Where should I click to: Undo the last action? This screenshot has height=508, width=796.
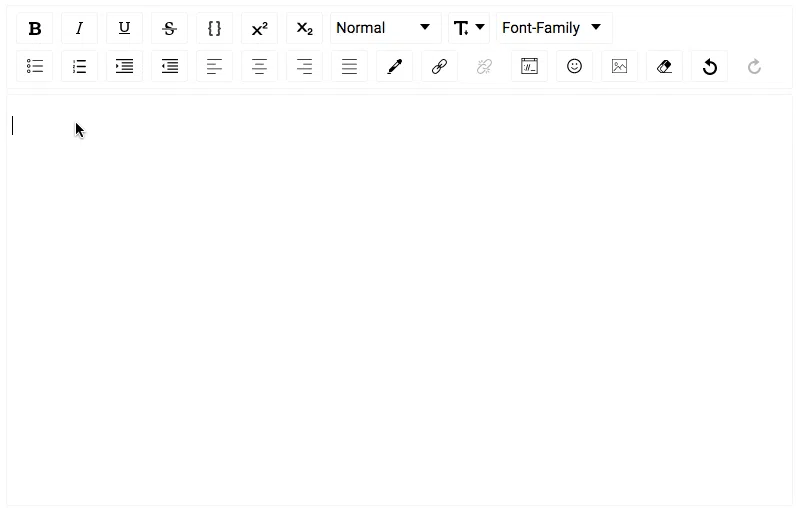709,66
